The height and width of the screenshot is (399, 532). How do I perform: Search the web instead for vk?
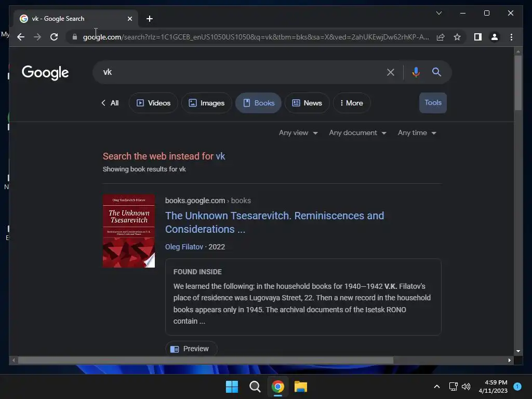(x=164, y=156)
